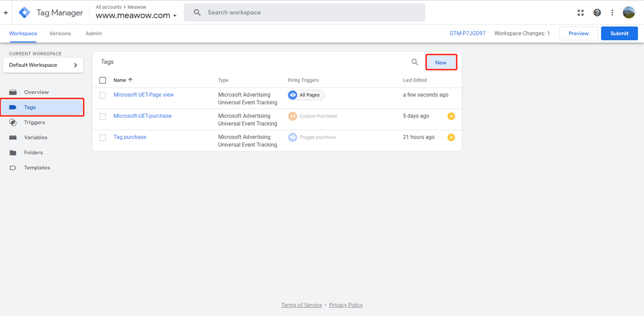Open the www.meawow.com container dropdown
644x316 pixels.
136,15
